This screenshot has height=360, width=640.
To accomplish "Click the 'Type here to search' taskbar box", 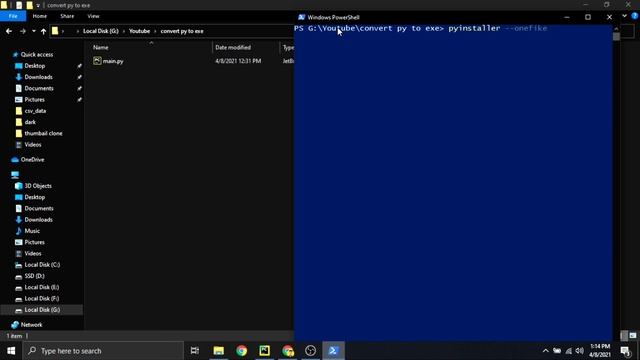I will (103, 351).
